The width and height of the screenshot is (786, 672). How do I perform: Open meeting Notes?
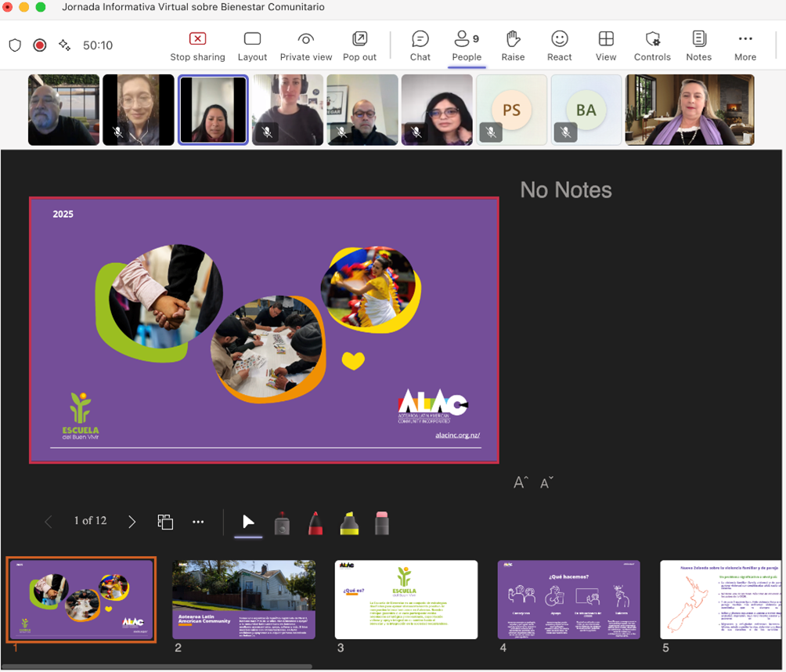699,46
